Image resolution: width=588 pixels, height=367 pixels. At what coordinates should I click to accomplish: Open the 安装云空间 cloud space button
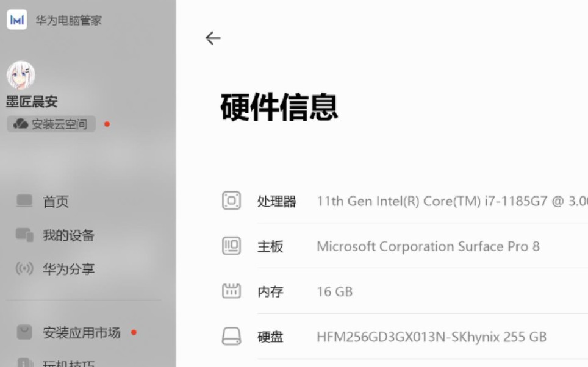click(51, 124)
